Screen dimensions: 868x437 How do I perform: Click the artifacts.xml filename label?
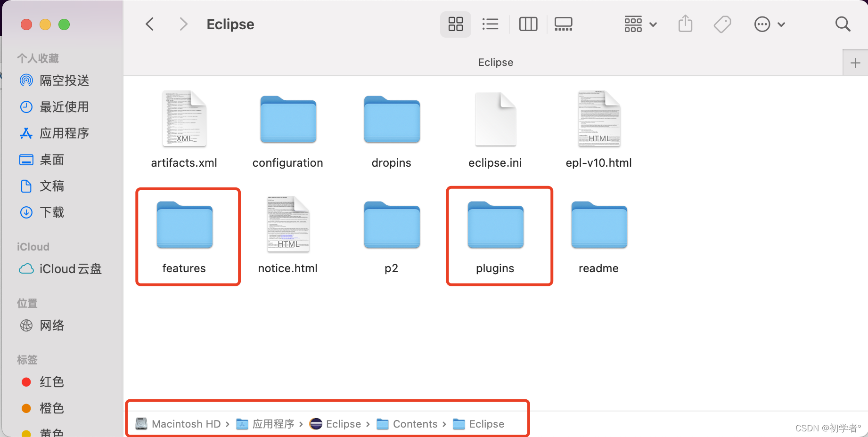point(184,163)
